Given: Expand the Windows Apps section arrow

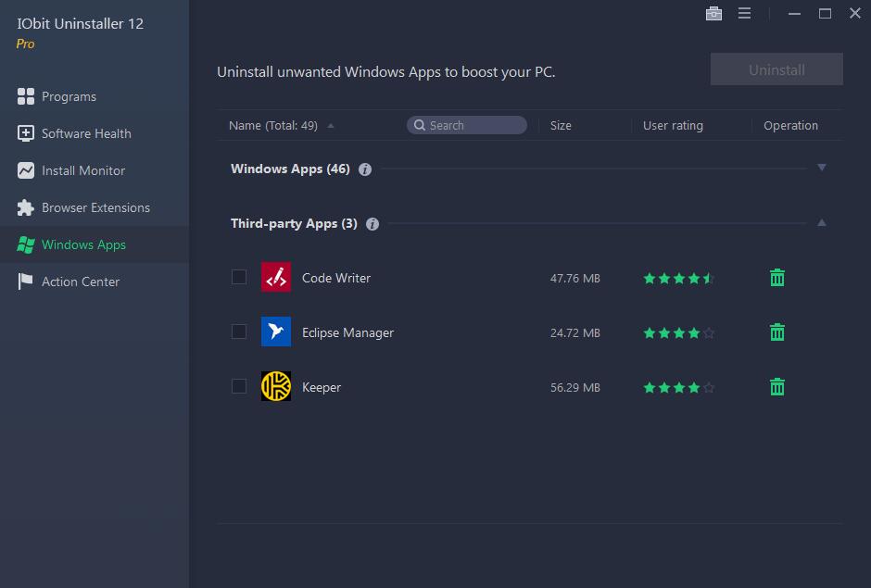Looking at the screenshot, I should 821,168.
